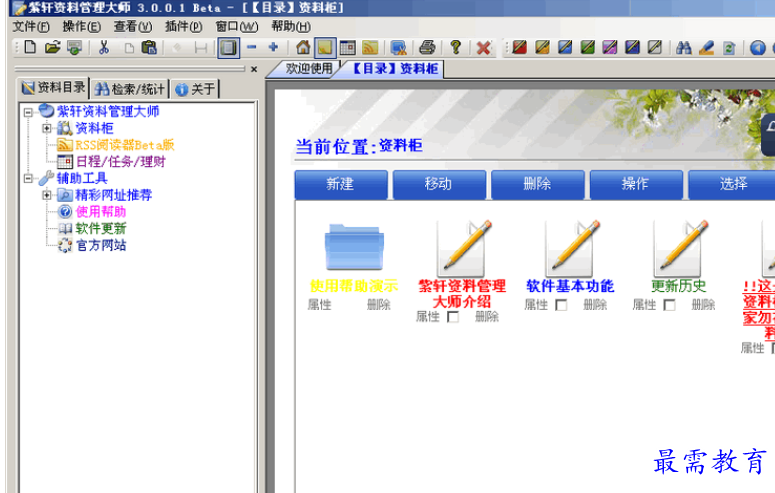Screen dimensions: 775x493
Task: Select the 检索/统计 panel tab
Action: point(130,89)
